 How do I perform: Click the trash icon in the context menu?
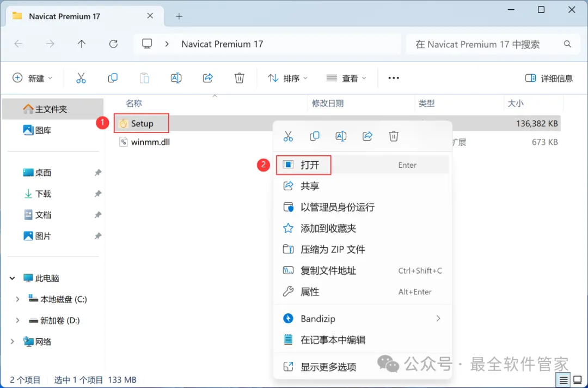pyautogui.click(x=394, y=136)
